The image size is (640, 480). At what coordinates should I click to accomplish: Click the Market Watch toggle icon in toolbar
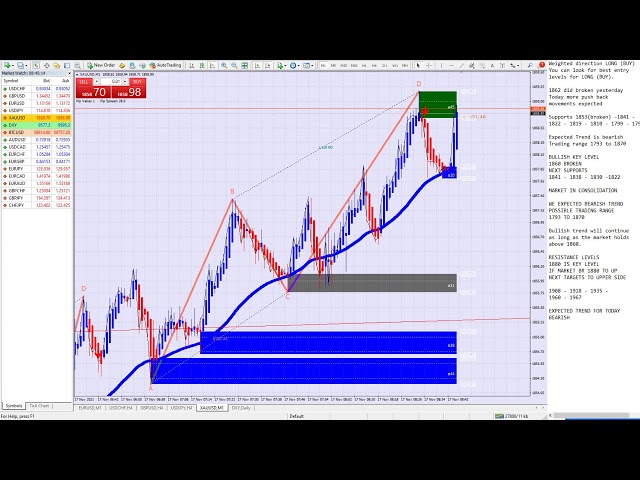point(36,65)
